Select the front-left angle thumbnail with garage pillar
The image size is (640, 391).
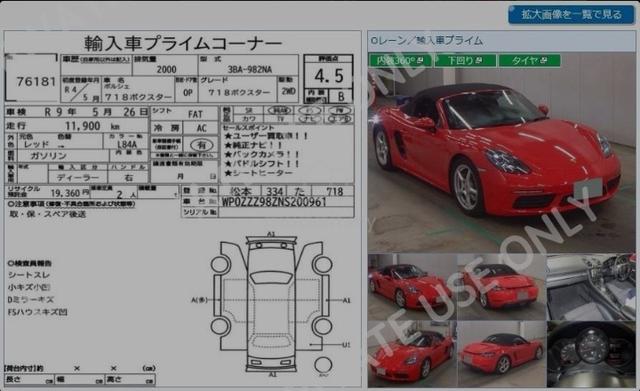click(412, 287)
